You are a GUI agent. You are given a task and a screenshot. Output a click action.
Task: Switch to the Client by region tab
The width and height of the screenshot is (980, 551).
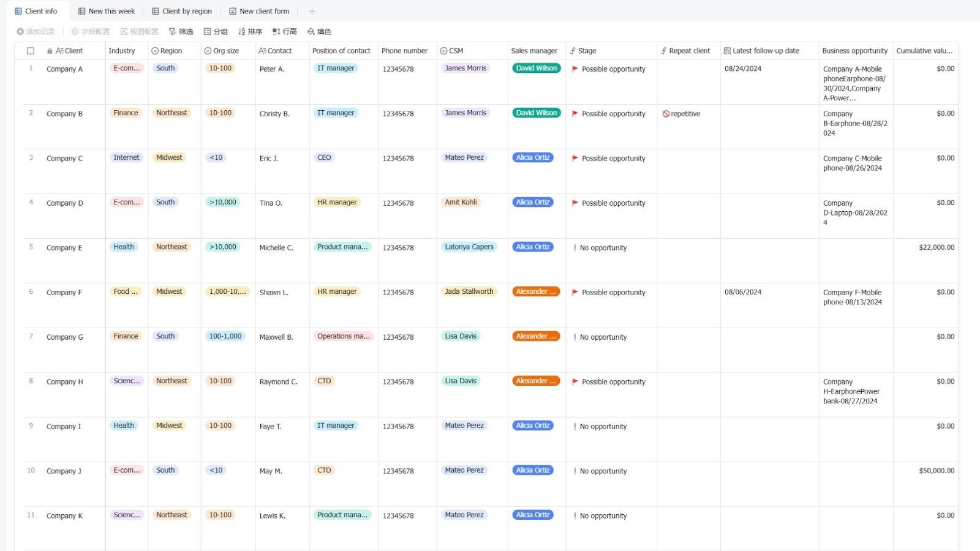(181, 10)
